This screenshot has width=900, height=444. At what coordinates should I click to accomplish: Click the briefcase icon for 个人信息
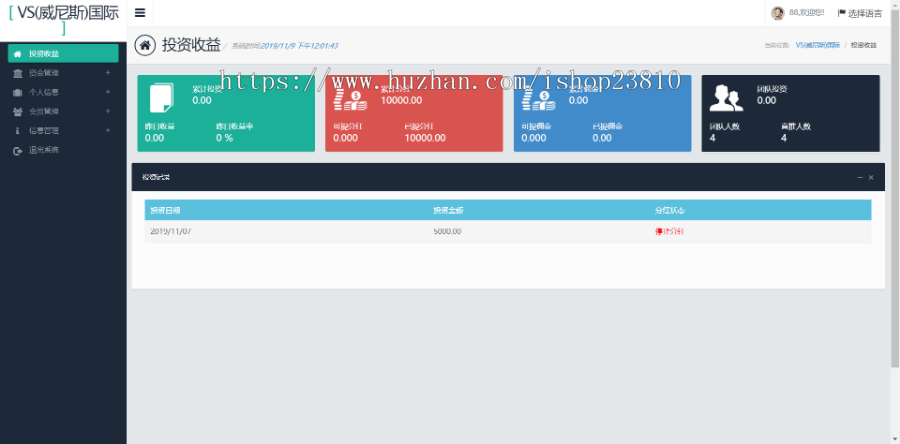(18, 92)
